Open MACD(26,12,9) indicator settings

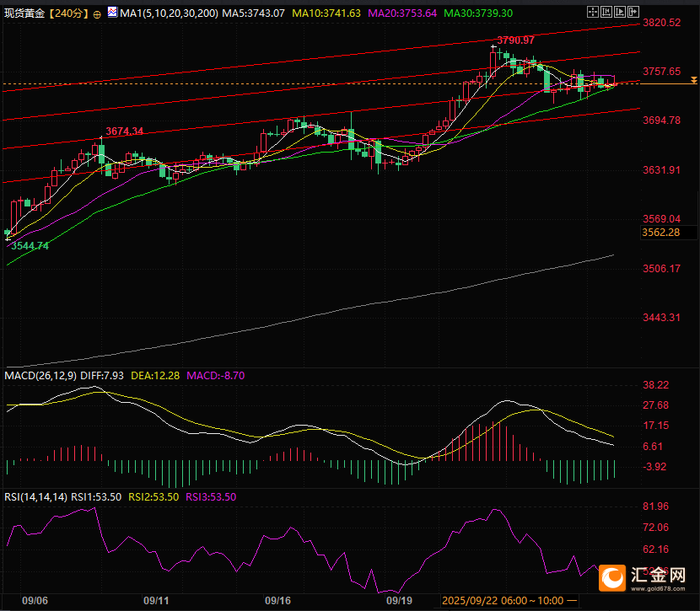(40, 376)
